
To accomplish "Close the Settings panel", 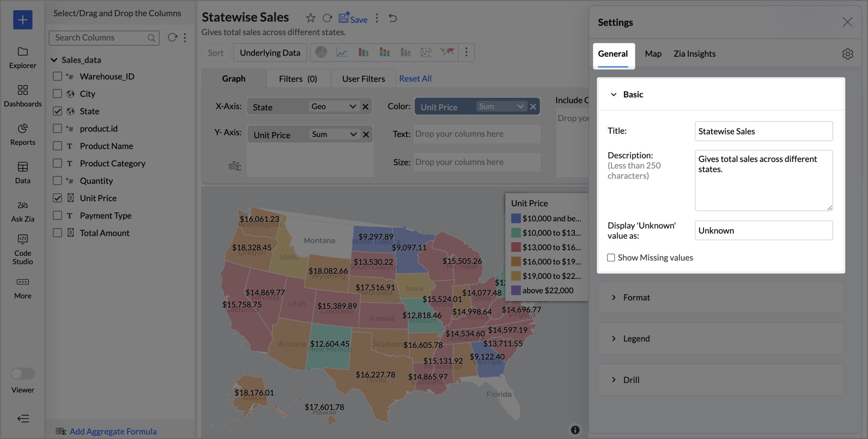I will pos(847,22).
